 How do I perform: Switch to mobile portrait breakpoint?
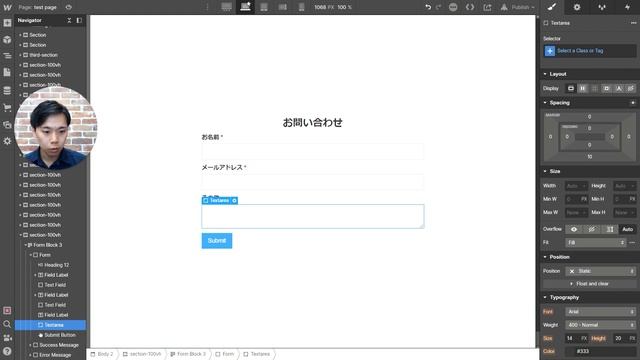[301, 7]
